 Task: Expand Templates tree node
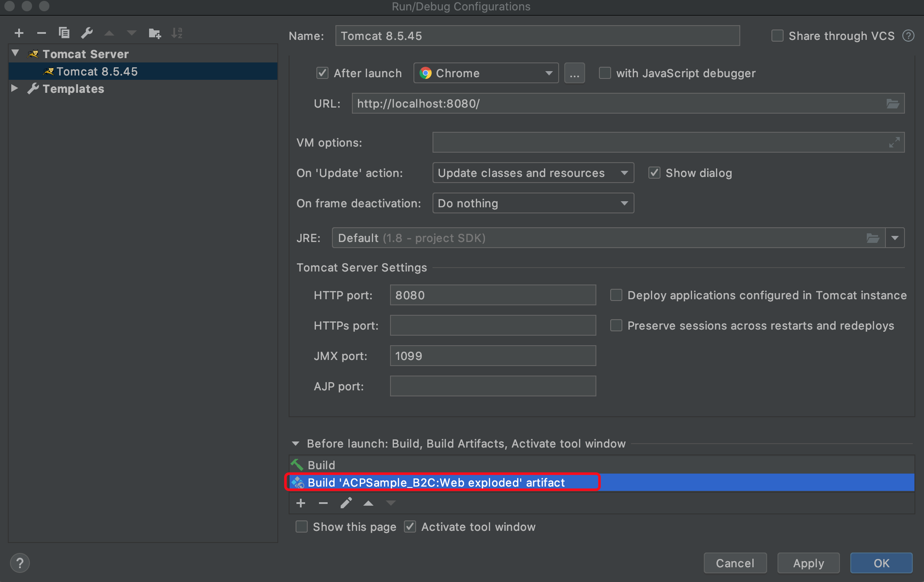(15, 88)
